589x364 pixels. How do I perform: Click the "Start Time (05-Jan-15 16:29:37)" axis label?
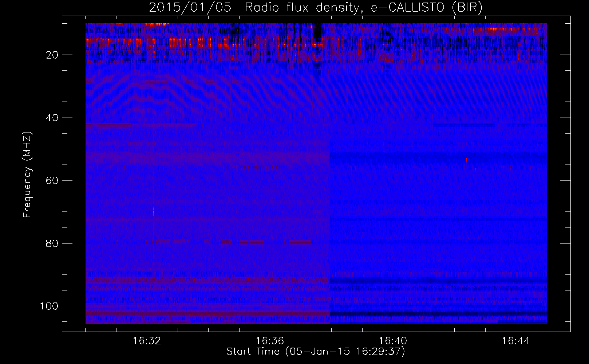pyautogui.click(x=316, y=352)
